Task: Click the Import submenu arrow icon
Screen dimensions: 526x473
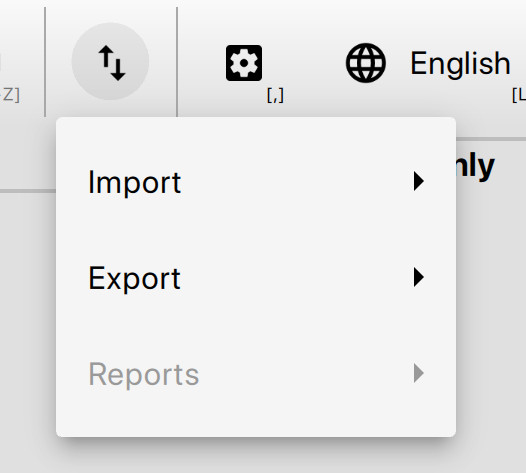Action: coord(419,181)
